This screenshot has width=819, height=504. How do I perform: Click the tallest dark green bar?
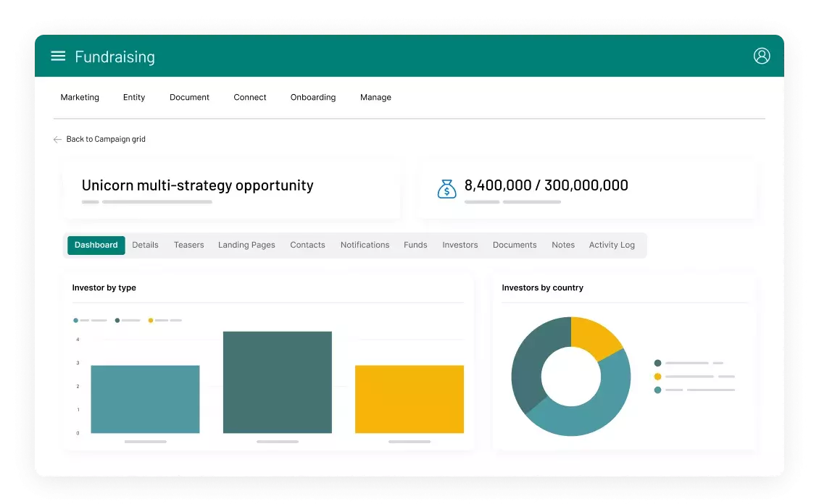[277, 382]
